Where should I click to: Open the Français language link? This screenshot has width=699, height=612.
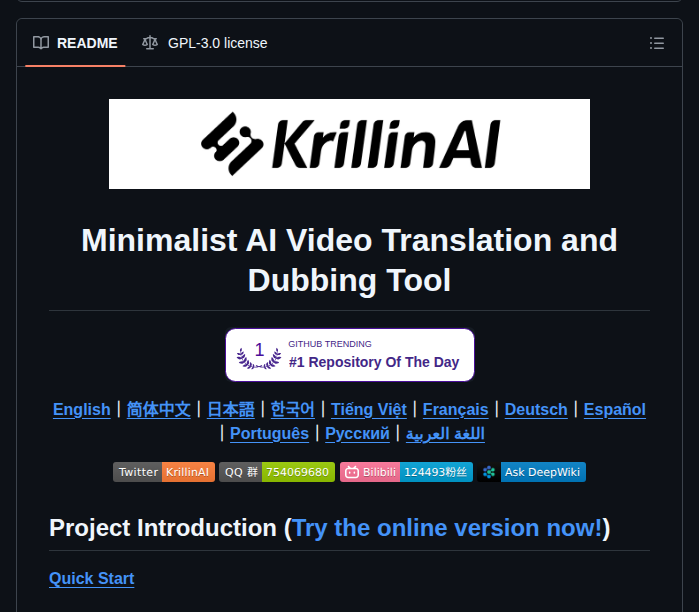[456, 410]
